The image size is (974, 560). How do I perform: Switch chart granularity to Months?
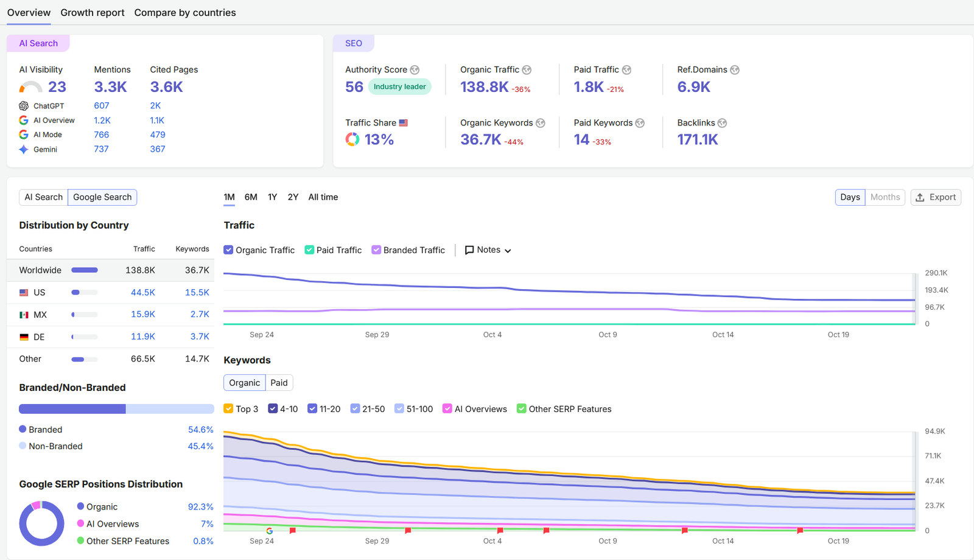[x=885, y=197]
